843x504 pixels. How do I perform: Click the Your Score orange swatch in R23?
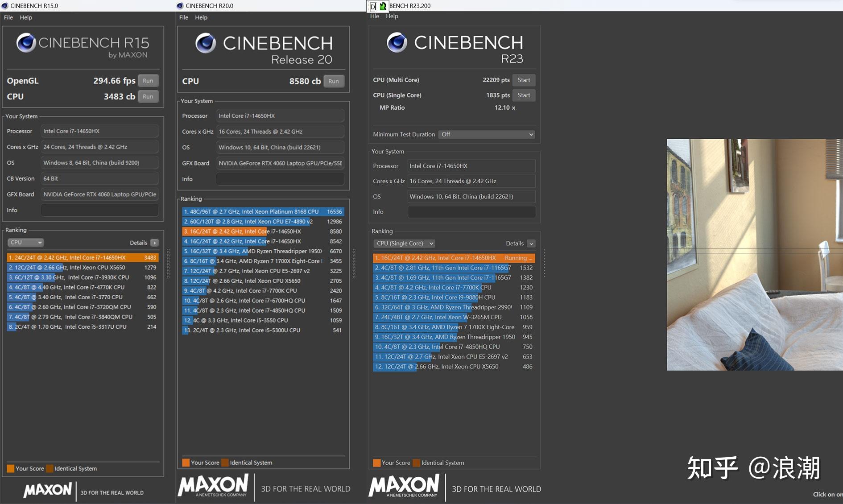[377, 463]
